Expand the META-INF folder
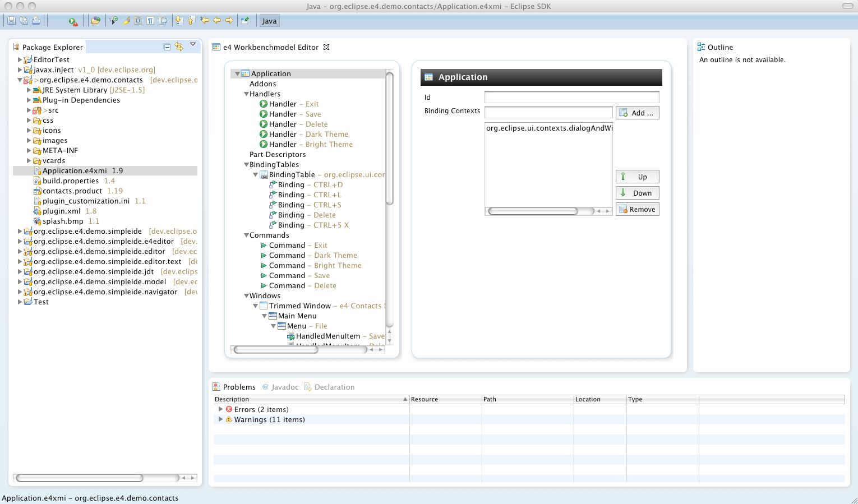The width and height of the screenshot is (858, 504). [x=29, y=150]
